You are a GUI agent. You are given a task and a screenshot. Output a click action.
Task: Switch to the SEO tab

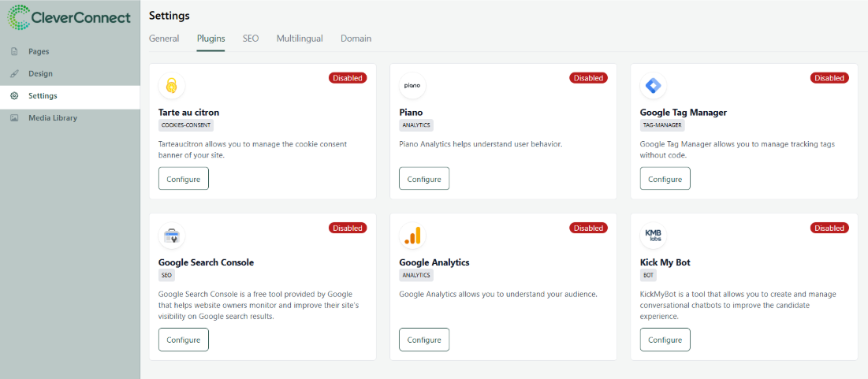(251, 39)
